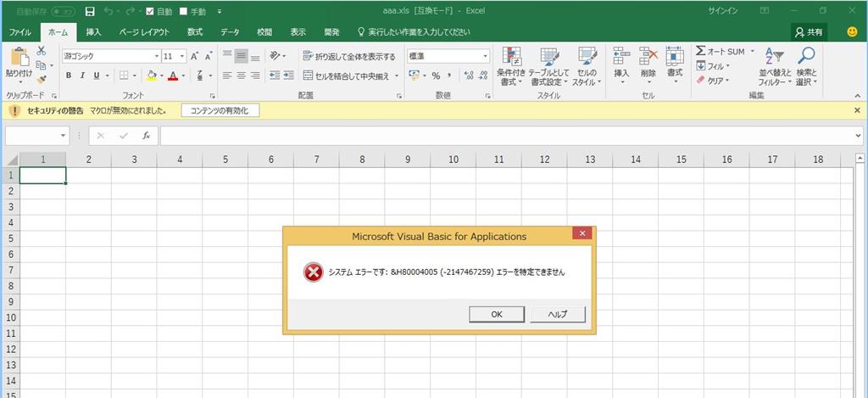Screen dimensions: 868x398
Task: Switch to View (表示) tab
Action: coord(298,32)
